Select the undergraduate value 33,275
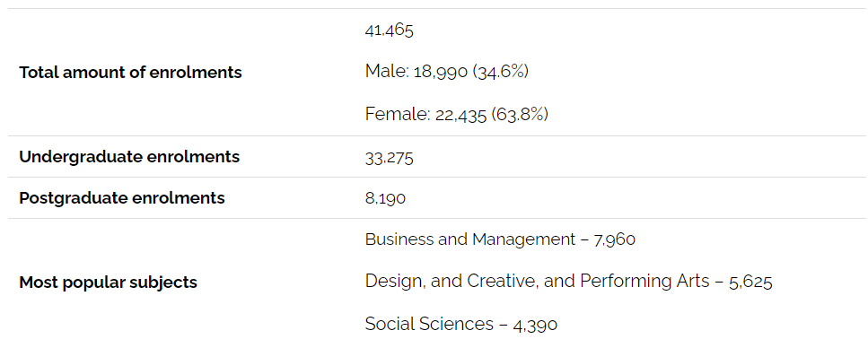 point(390,158)
